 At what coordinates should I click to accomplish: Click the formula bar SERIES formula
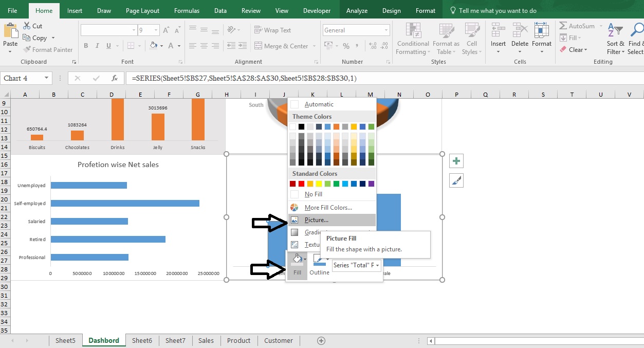pos(244,79)
